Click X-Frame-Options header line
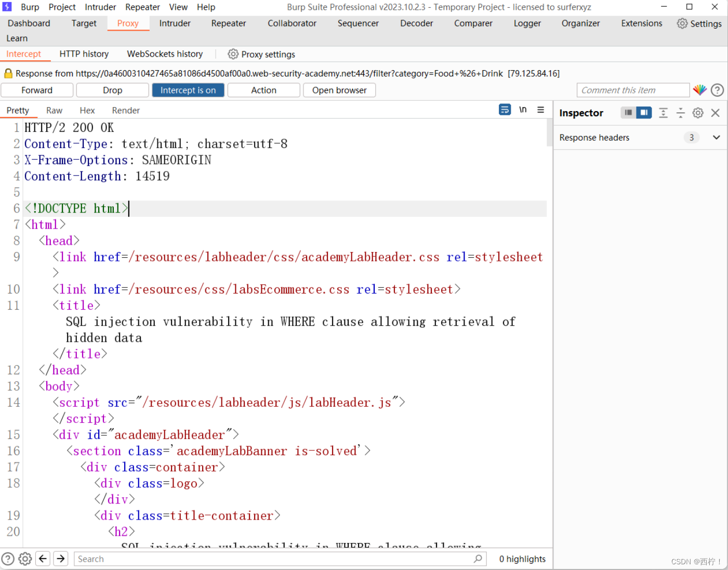Viewport: 728px width, 570px height. tap(118, 160)
